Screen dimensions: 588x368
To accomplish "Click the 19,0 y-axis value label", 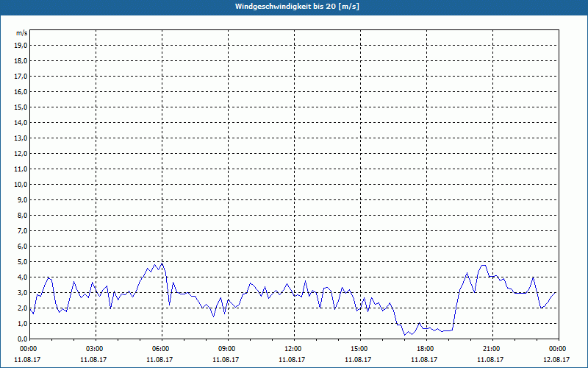I will coord(21,45).
